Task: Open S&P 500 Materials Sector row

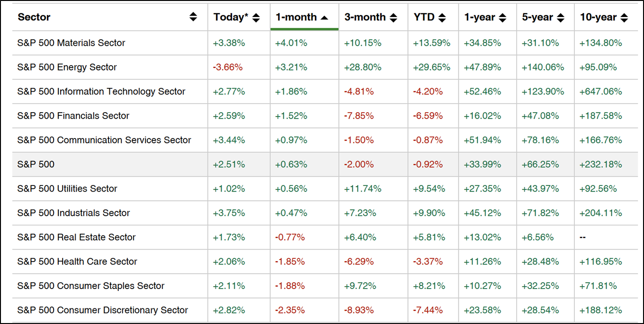Action: click(71, 43)
